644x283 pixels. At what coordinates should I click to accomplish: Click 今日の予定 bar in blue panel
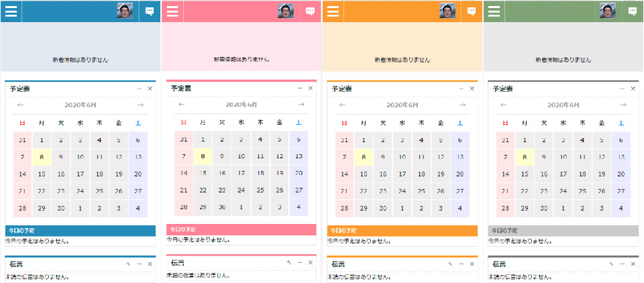(x=80, y=231)
